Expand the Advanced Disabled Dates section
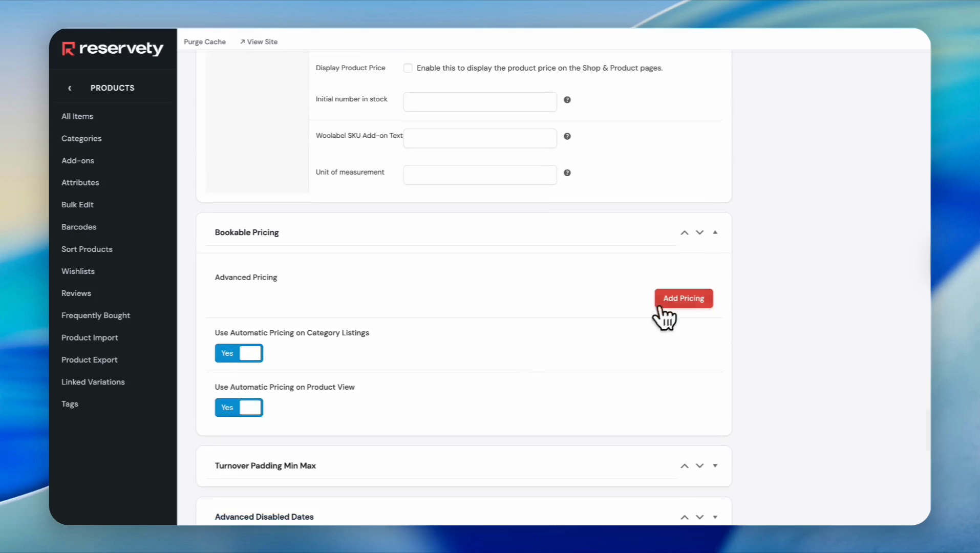The height and width of the screenshot is (553, 980). 715,517
